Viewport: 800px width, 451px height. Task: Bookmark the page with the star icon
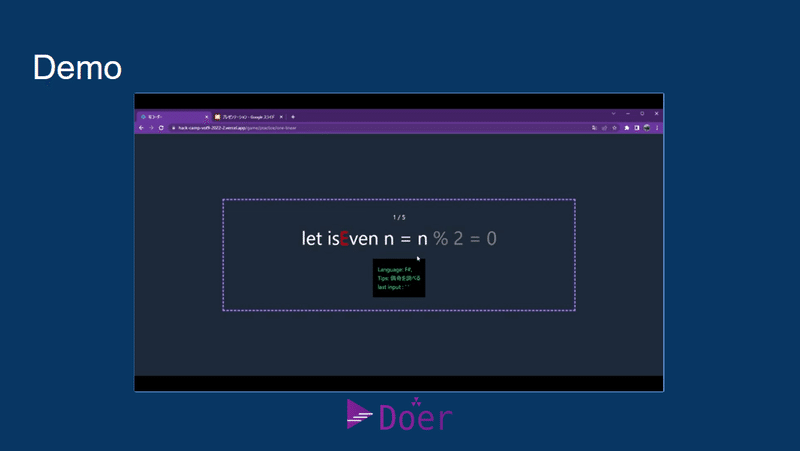coord(615,128)
